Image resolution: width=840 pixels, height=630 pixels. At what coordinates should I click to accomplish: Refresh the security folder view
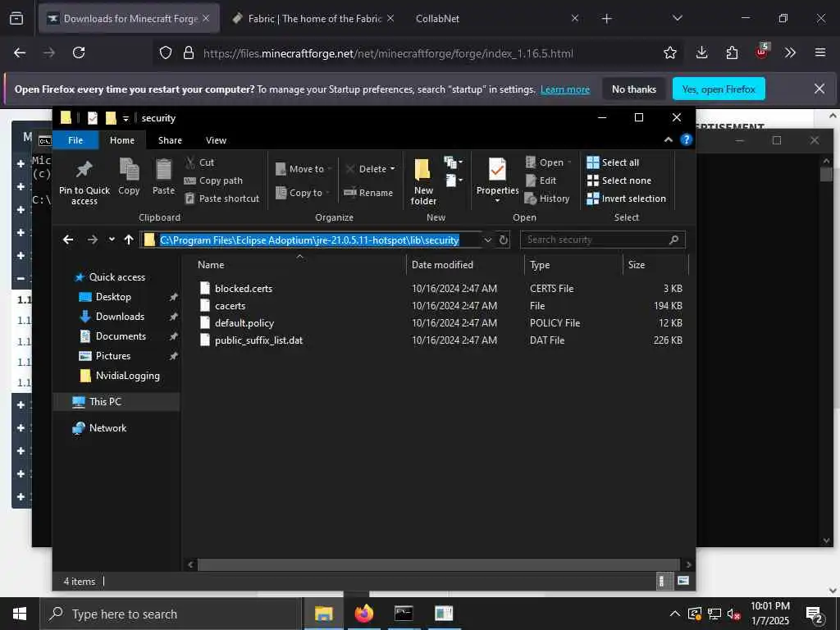tap(504, 240)
